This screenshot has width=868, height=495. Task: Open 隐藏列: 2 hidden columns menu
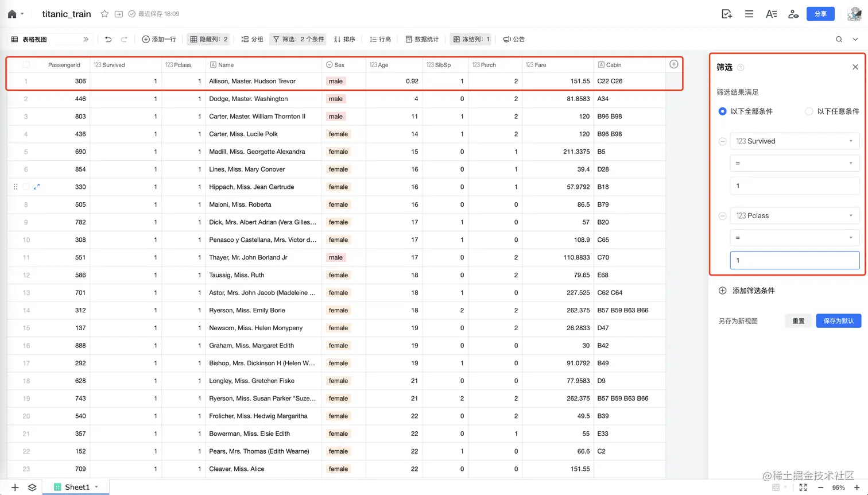(x=209, y=39)
